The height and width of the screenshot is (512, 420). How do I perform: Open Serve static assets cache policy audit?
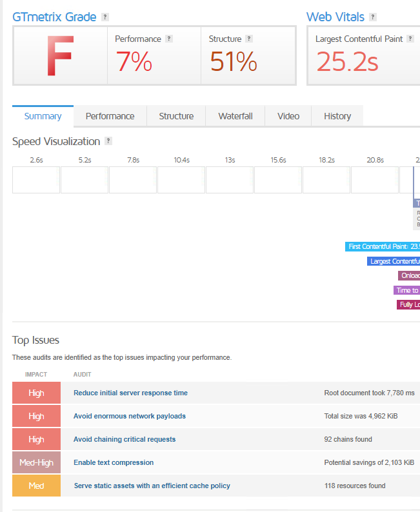[152, 486]
